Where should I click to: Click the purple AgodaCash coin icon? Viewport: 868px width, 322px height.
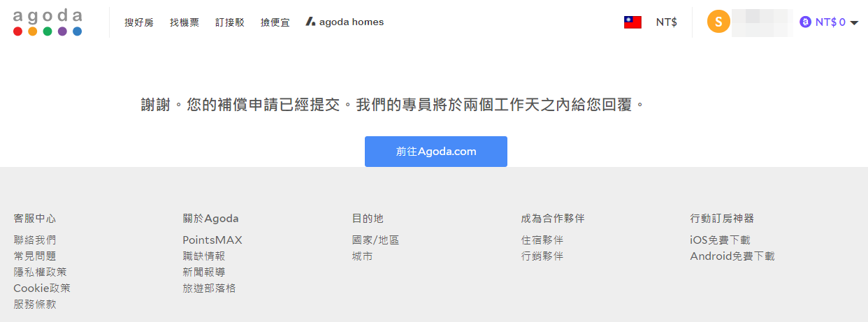pyautogui.click(x=805, y=22)
